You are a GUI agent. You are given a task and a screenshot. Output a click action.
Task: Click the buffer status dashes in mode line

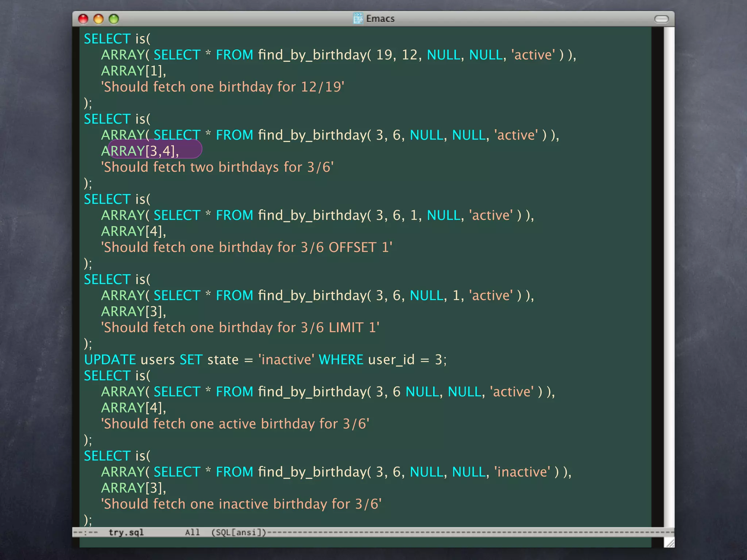(86, 532)
